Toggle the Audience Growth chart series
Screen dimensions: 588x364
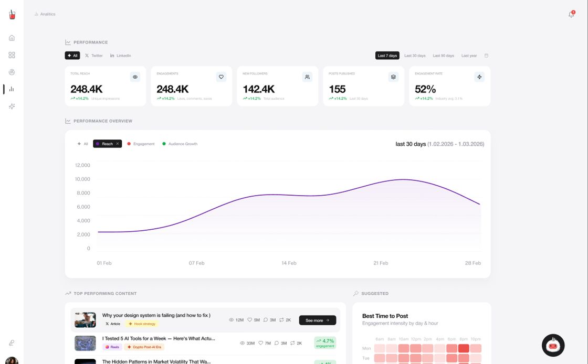point(180,144)
